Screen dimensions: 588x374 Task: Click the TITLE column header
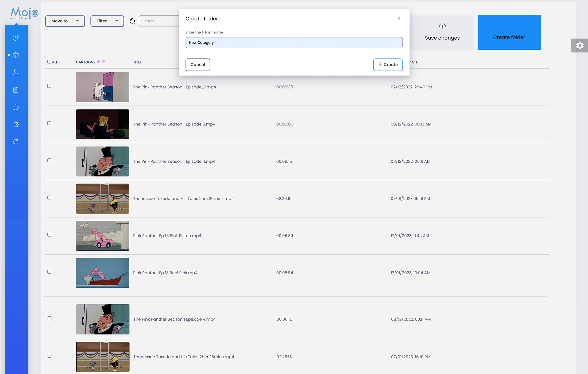(x=137, y=62)
